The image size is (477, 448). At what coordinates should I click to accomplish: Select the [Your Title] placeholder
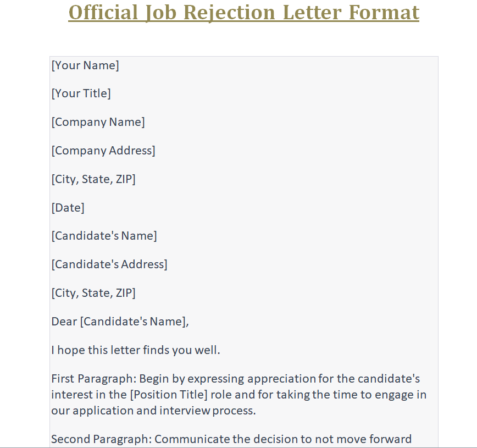tap(81, 93)
